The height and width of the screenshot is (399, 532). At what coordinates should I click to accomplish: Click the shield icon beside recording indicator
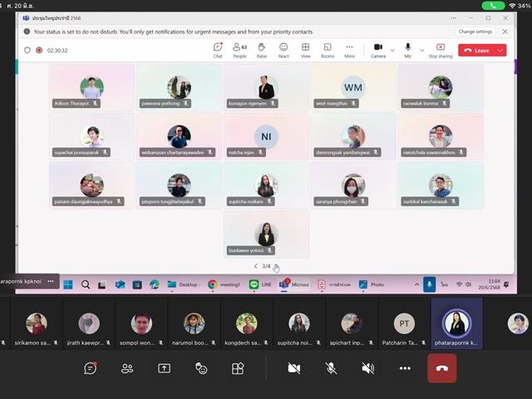[x=27, y=50]
